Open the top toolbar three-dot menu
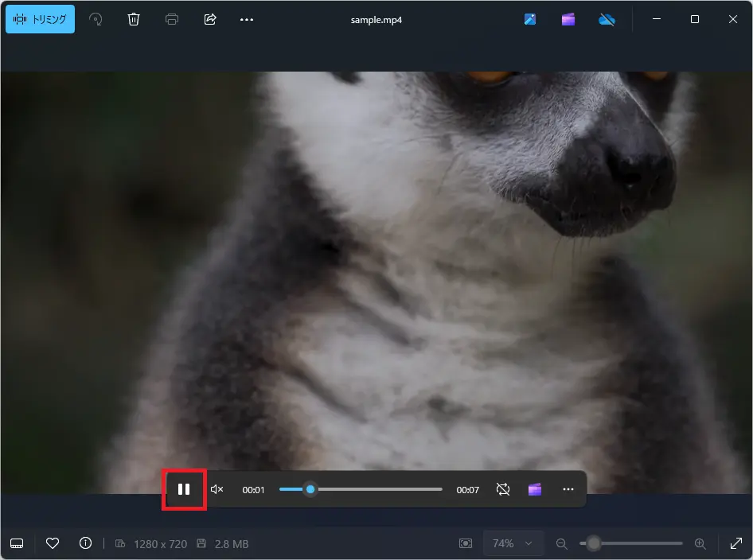The image size is (753, 560). tap(247, 19)
